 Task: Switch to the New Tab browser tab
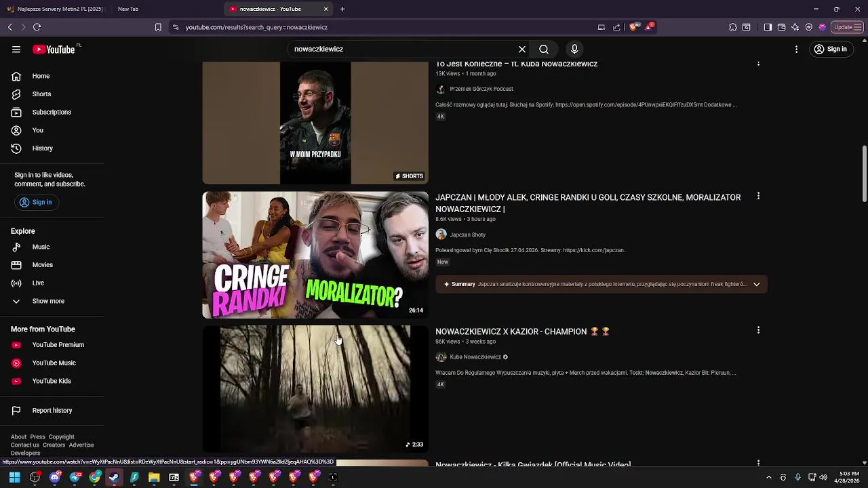pyautogui.click(x=128, y=9)
